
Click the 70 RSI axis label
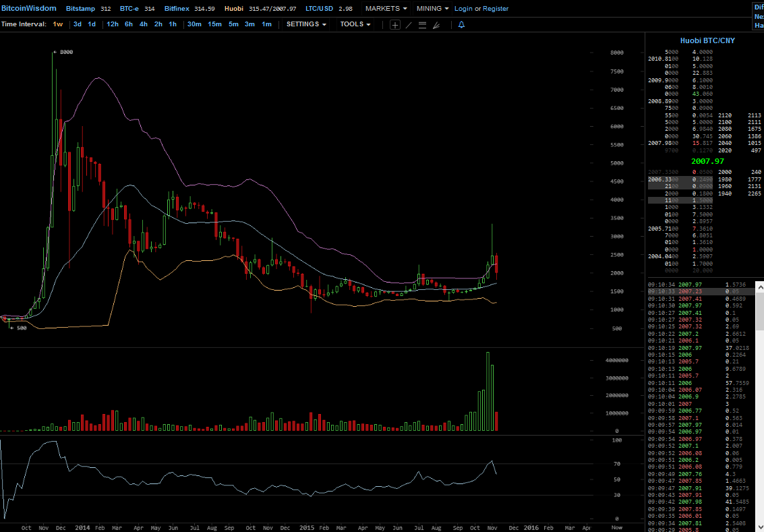(616, 464)
